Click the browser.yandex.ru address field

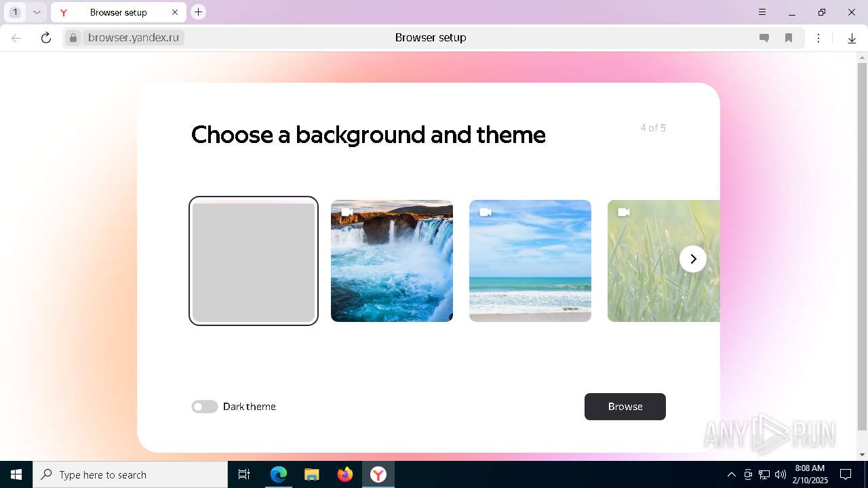pyautogui.click(x=134, y=38)
